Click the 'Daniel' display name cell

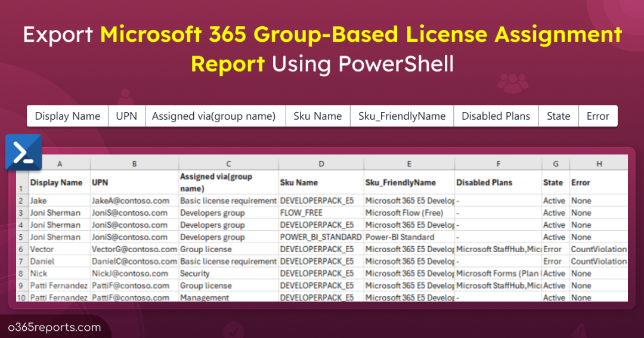(60, 261)
